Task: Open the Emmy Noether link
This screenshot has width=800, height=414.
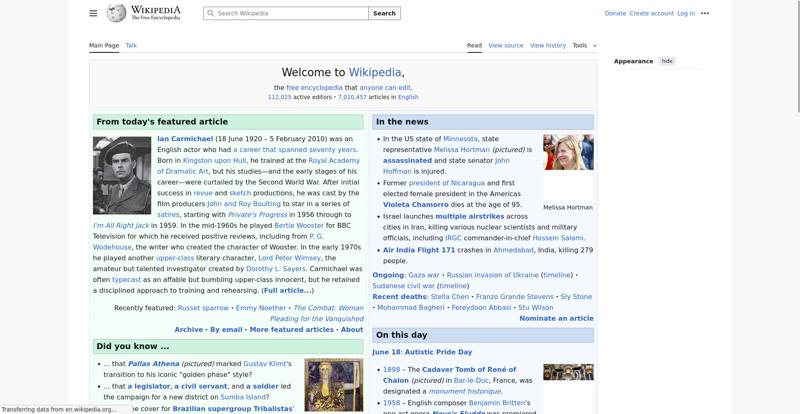Action: click(261, 308)
